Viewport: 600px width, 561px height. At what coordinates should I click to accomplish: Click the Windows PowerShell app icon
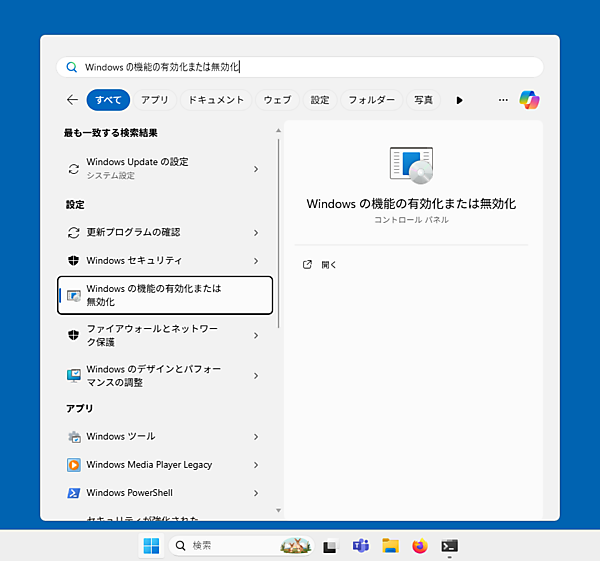click(74, 493)
